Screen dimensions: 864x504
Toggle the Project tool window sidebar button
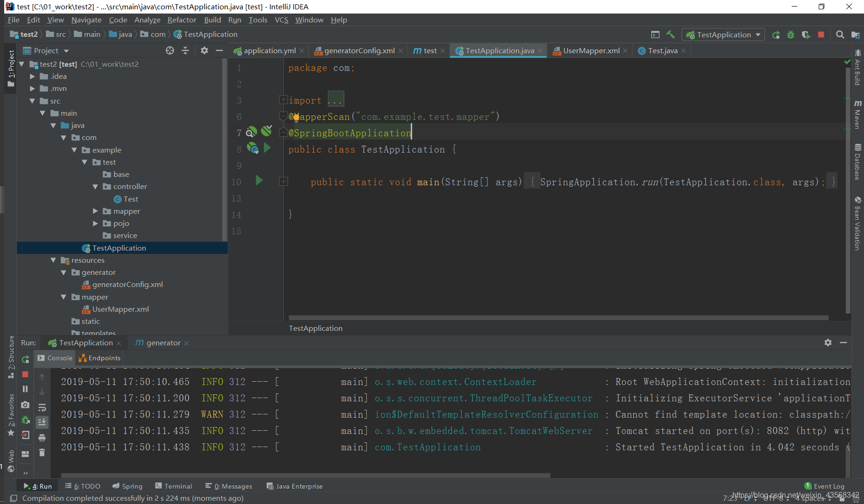coord(11,68)
